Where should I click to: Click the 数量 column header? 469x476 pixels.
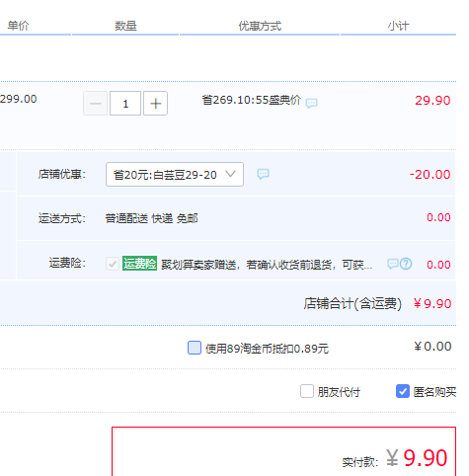[x=125, y=26]
